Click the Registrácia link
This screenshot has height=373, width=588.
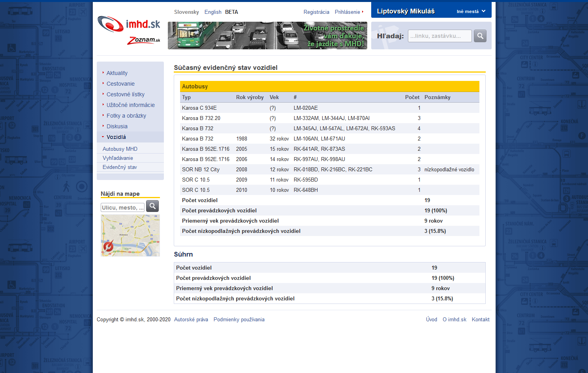coord(316,12)
